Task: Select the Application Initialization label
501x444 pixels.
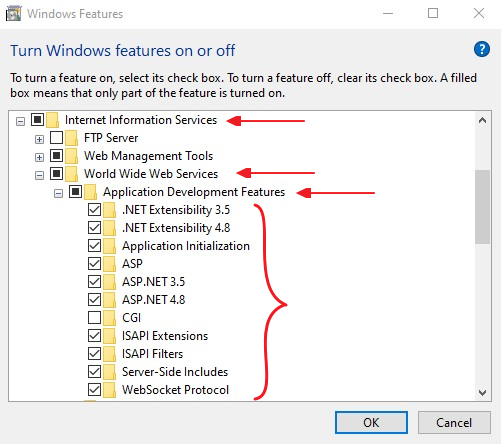Action: click(186, 246)
